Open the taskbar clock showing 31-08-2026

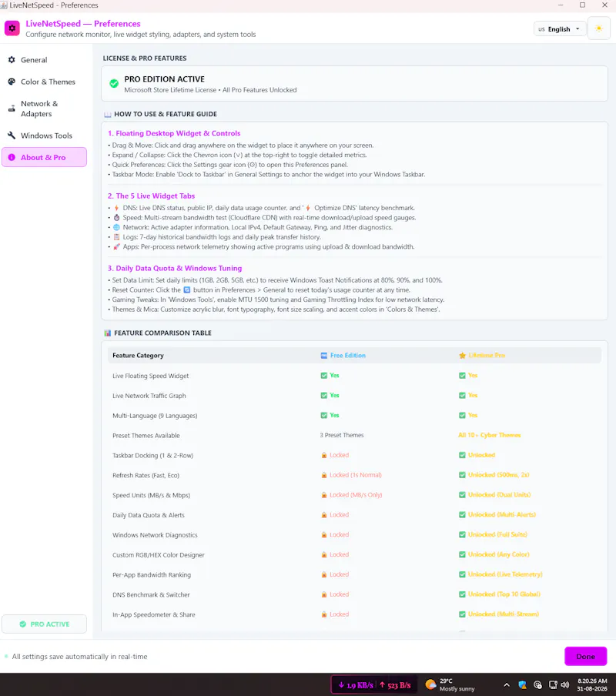[592, 684]
